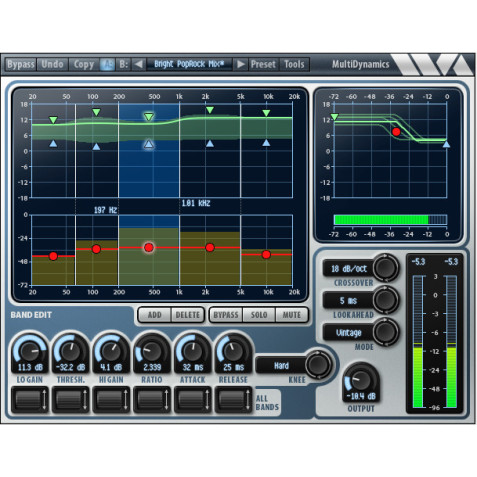
Task: Go to next preset with right arrow
Action: pos(241,64)
